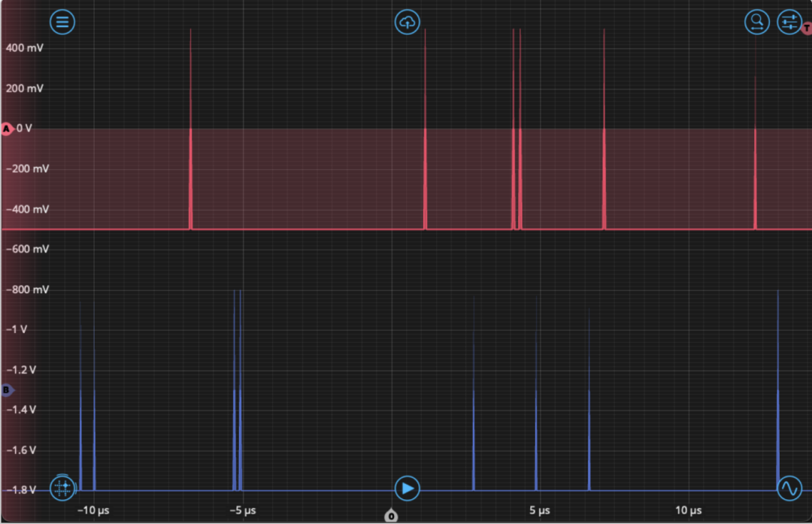This screenshot has width=812, height=524.
Task: Select the red trigger T marker
Action: pos(807,29)
